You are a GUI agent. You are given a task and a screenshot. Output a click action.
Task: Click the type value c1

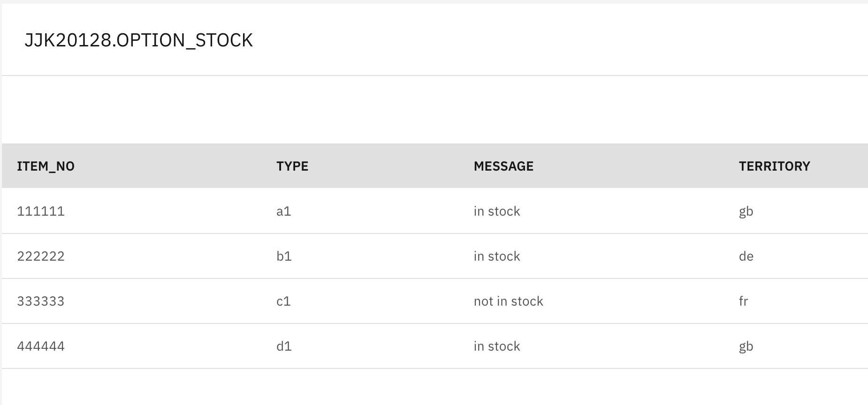283,301
